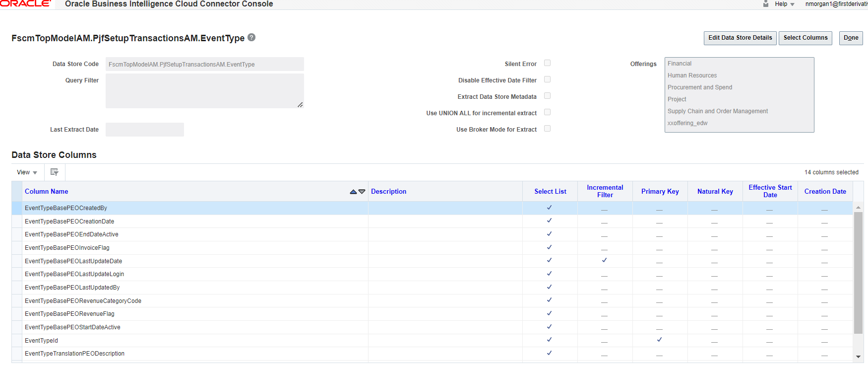Image resolution: width=868 pixels, height=370 pixels.
Task: Click the Done button
Action: pyautogui.click(x=851, y=38)
